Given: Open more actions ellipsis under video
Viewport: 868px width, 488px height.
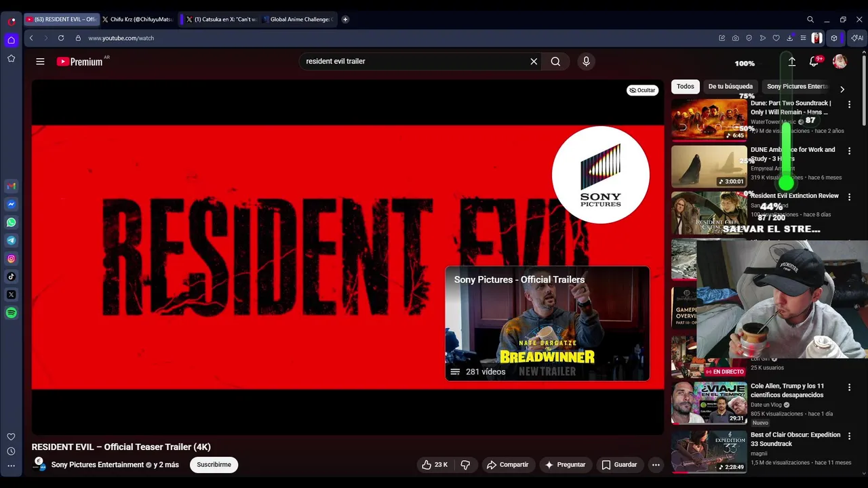Looking at the screenshot, I should [656, 465].
